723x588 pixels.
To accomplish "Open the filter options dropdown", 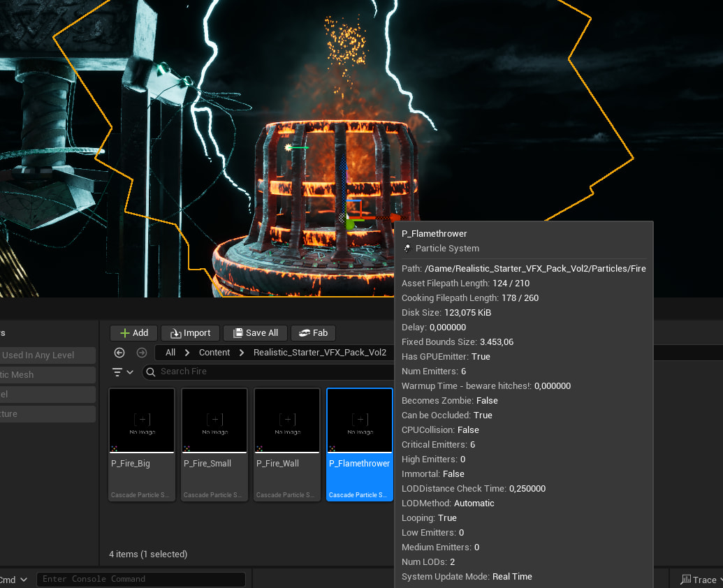I will tap(123, 372).
